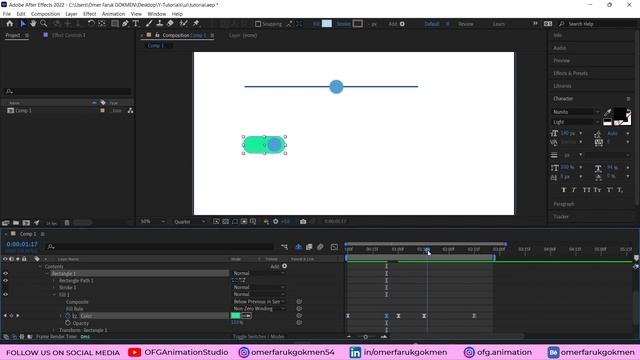Viewport: 640px width, 360px height.
Task: Click the Stroke color swatch in toolbar
Action: click(358, 24)
